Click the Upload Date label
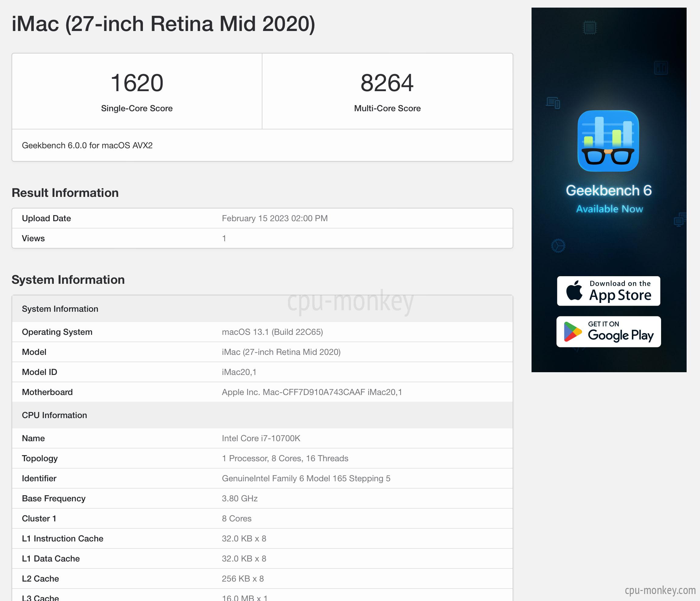This screenshot has height=601, width=700. 46,218
